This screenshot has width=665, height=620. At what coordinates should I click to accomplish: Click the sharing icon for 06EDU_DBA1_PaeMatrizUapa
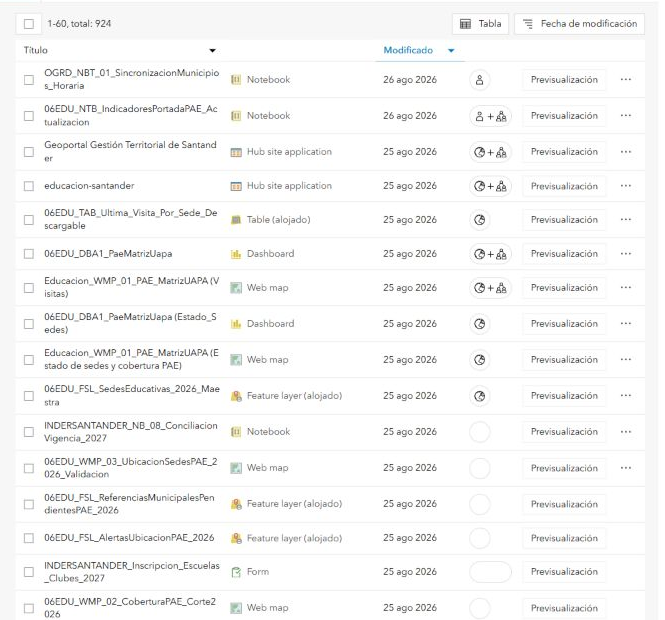(x=490, y=254)
